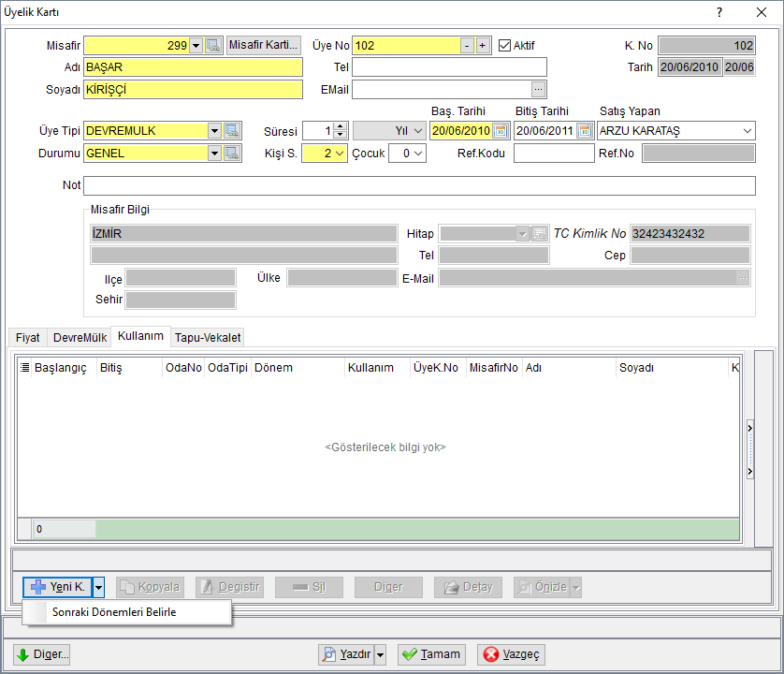Click the plus button beside Üye No
This screenshot has height=674, width=784.
click(x=483, y=46)
